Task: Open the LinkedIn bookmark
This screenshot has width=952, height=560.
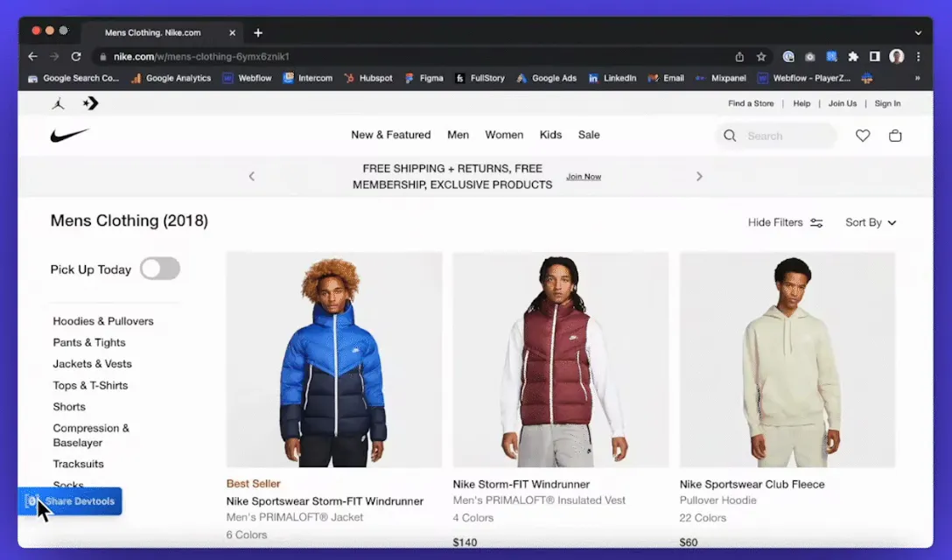Action: [612, 78]
